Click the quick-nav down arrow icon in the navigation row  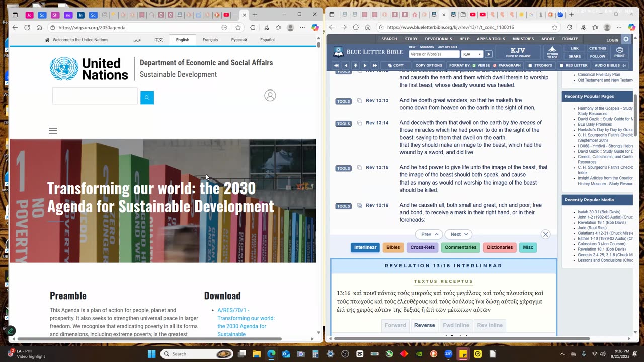pos(355,66)
